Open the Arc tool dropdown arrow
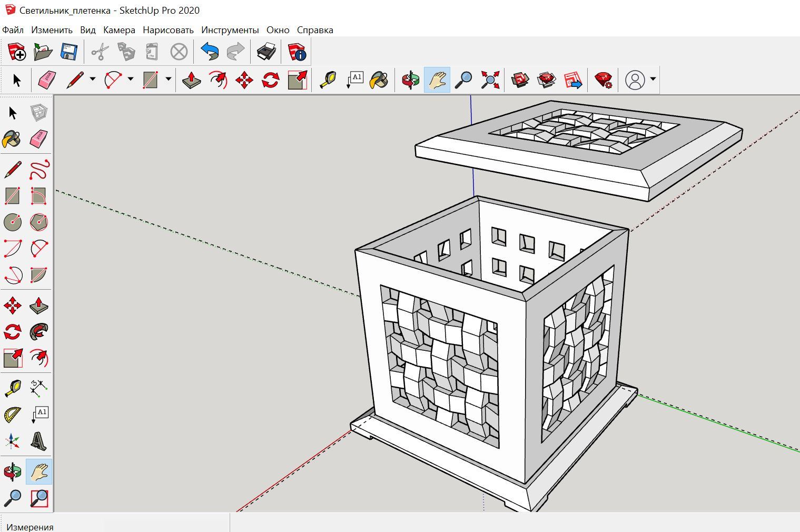Viewport: 800px width, 532px height. click(131, 80)
